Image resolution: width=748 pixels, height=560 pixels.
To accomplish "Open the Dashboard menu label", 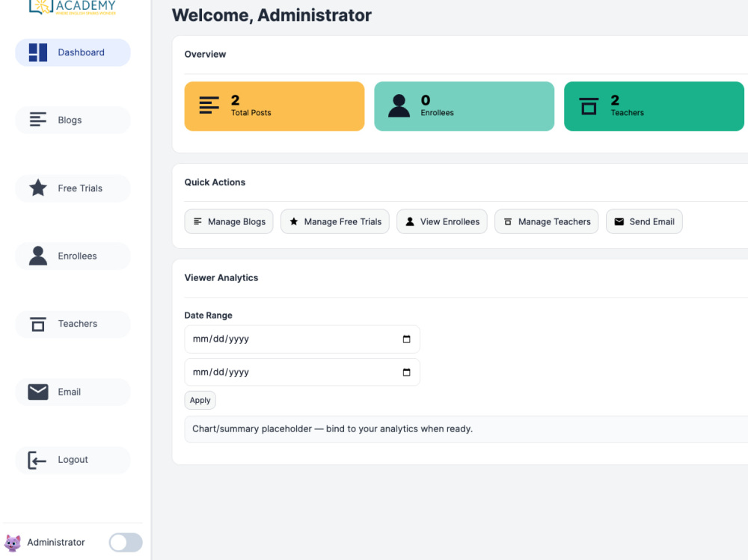I will 81,52.
